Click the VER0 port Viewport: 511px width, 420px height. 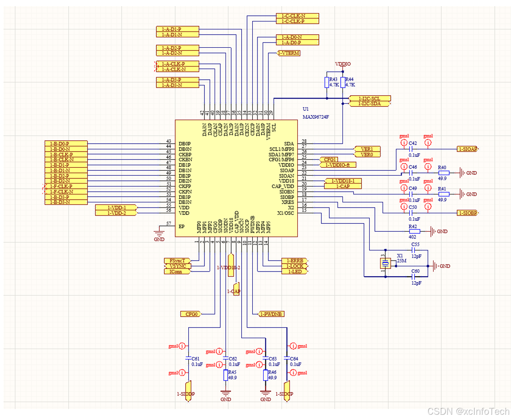click(367, 155)
